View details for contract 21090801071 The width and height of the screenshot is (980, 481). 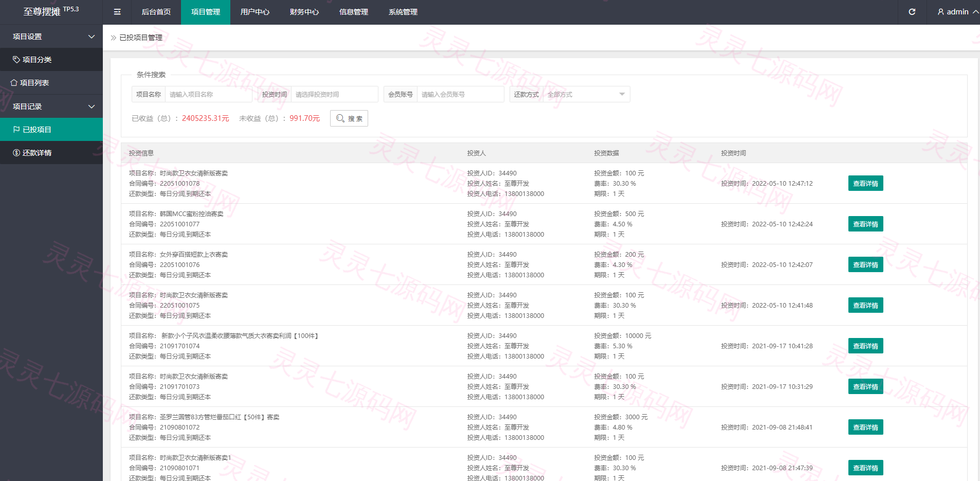(865, 468)
